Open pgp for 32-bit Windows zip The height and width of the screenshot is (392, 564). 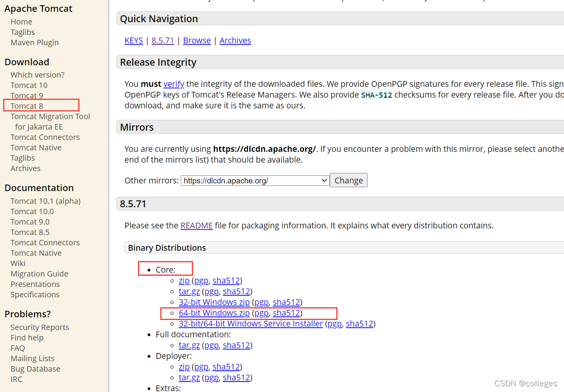[x=262, y=302]
